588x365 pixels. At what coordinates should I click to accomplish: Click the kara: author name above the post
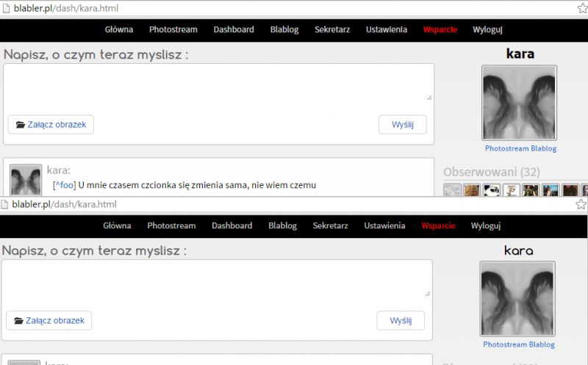59,170
